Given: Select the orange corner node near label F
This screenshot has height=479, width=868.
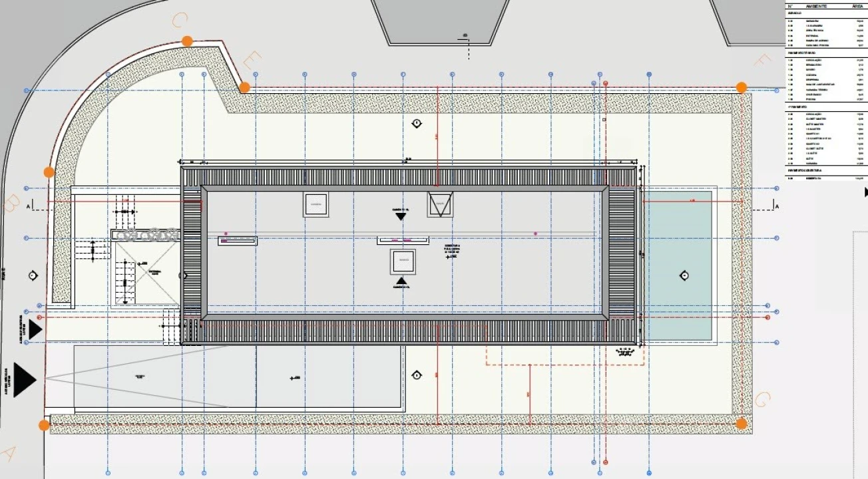Looking at the screenshot, I should (741, 87).
